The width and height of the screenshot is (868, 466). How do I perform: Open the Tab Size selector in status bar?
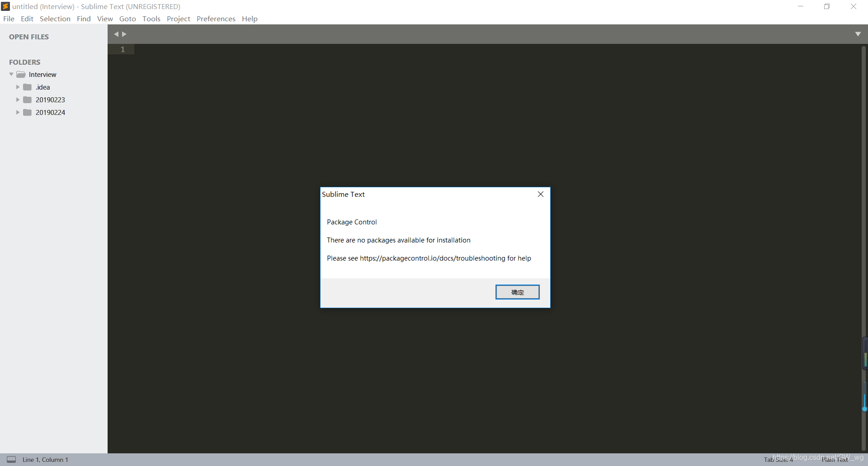[778, 460]
